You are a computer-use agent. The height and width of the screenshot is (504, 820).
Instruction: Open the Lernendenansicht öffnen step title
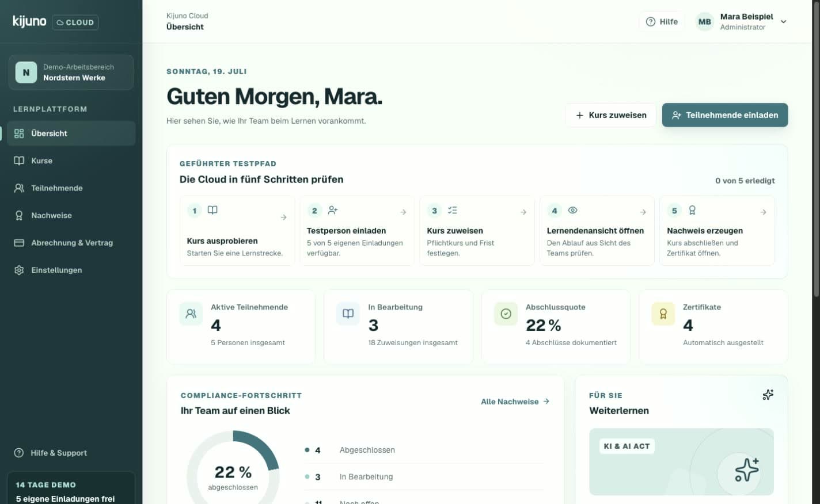(x=595, y=231)
